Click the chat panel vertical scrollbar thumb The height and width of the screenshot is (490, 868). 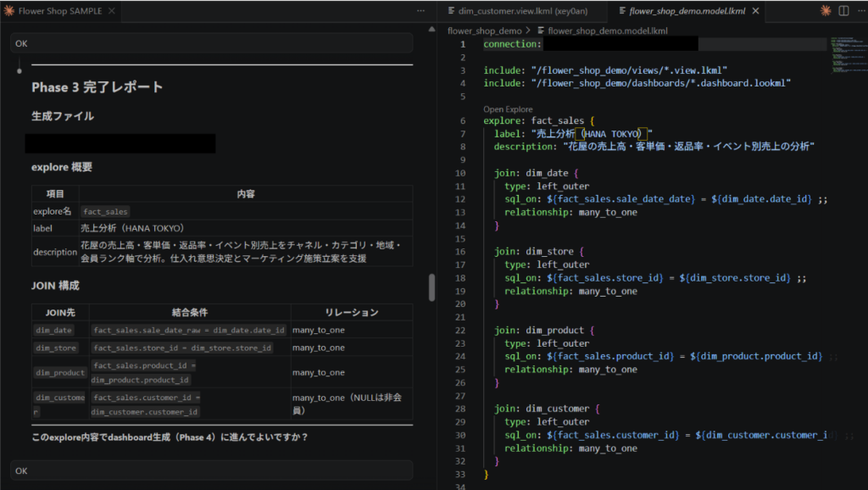point(431,287)
